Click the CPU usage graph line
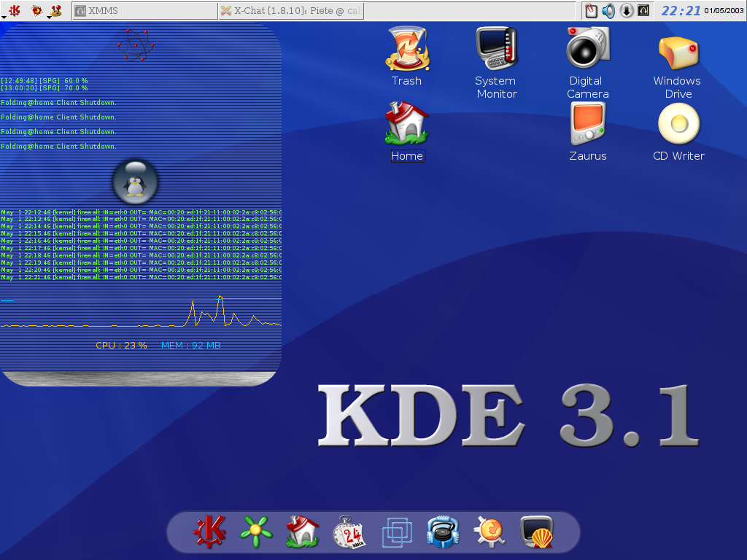 [141, 312]
